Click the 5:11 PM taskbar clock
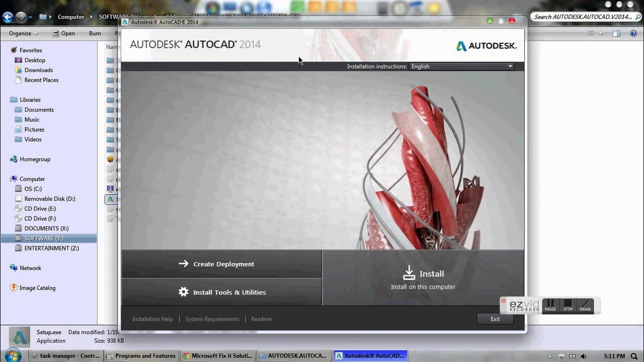This screenshot has width=644, height=362. pos(614,356)
